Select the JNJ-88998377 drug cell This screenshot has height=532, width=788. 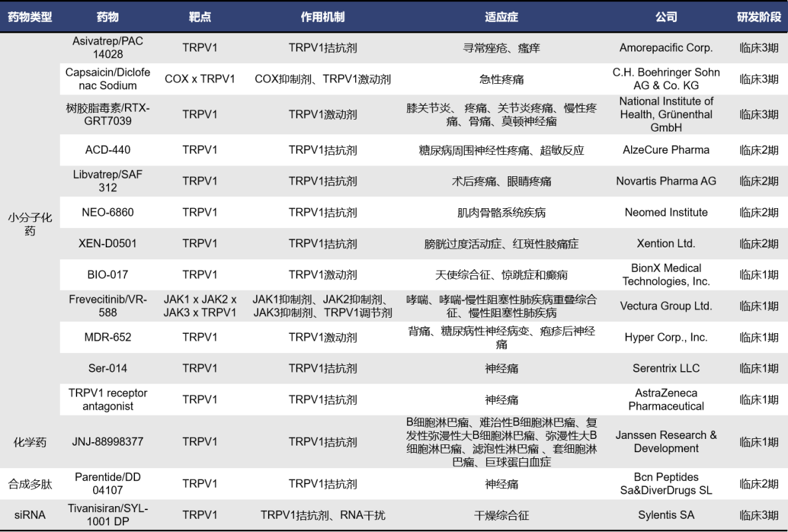click(108, 442)
